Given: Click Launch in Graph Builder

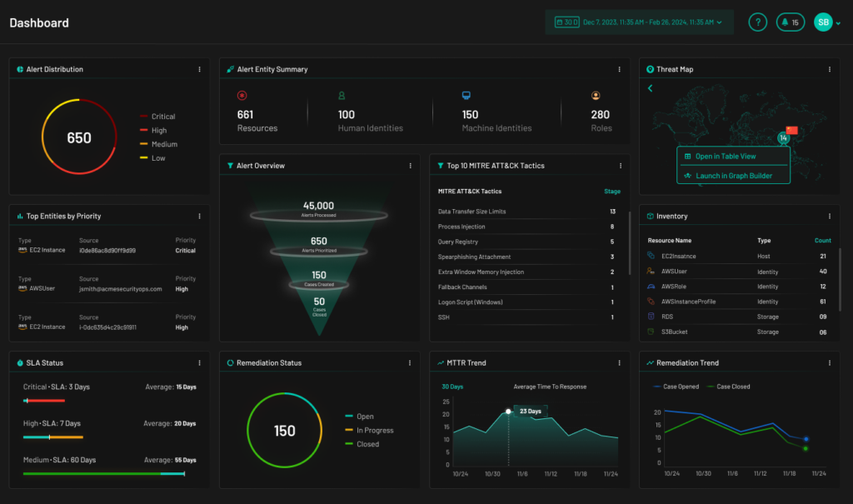Looking at the screenshot, I should [x=733, y=176].
